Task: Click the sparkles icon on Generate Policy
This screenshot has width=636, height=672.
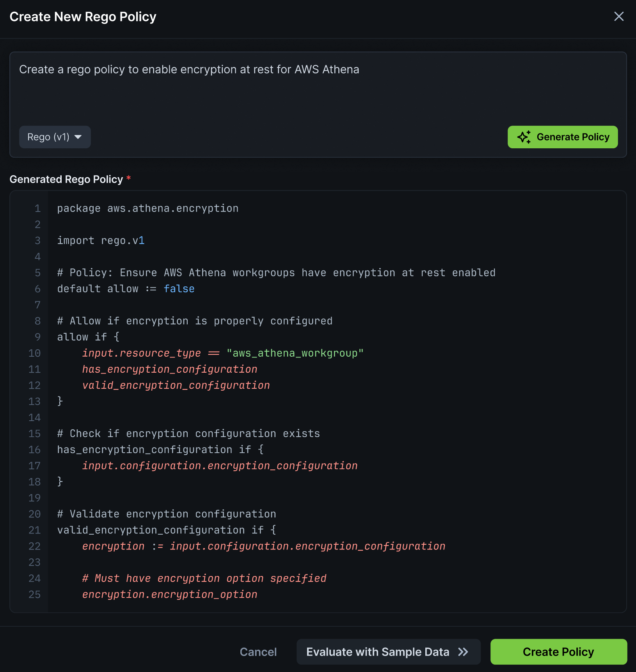Action: (x=524, y=137)
